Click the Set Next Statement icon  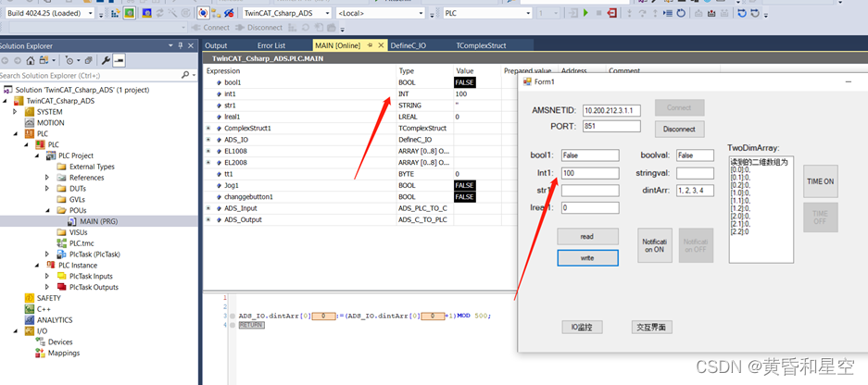tap(668, 13)
